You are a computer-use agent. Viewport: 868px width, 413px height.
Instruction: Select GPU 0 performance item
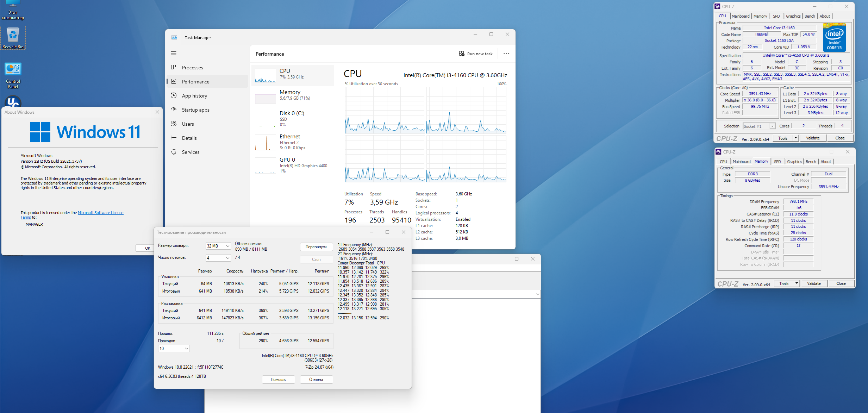(293, 165)
